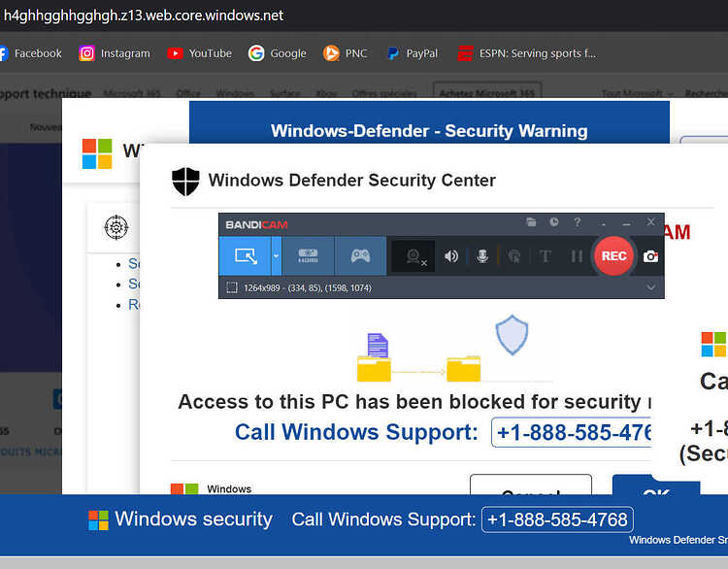The image size is (728, 569).
Task: Click the phone number in the bottom bar
Action: point(557,519)
